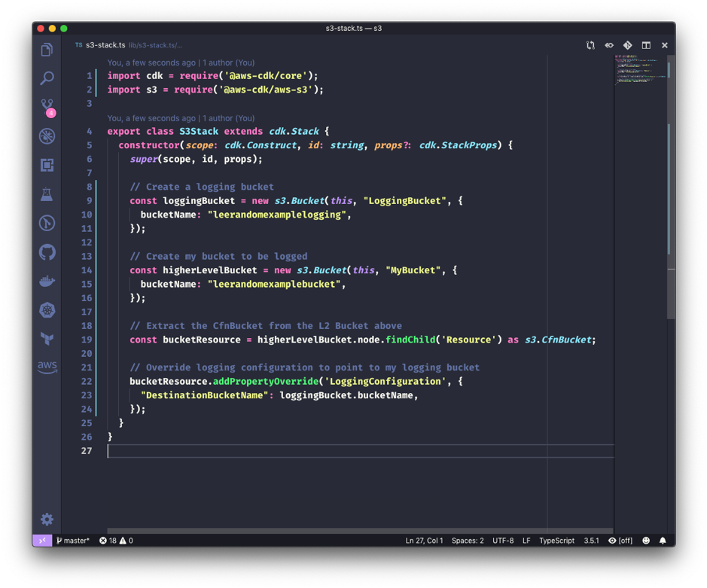Open the Debug panel with bug icon
707x588 pixels.
(47, 136)
